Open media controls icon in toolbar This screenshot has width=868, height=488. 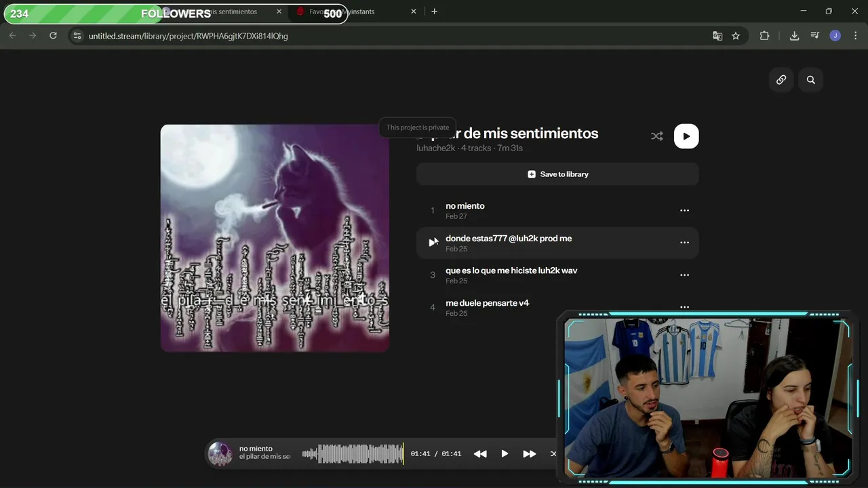click(x=814, y=36)
